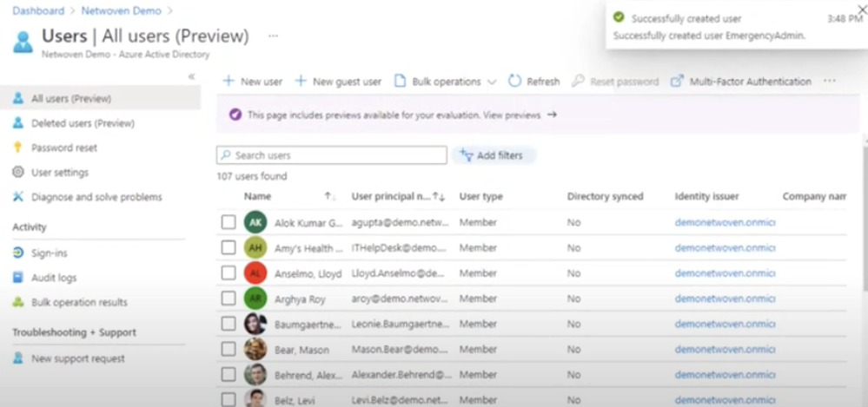This screenshot has width=868, height=407.
Task: Go to Netwoven Demo breadcrumb link
Action: 122,10
